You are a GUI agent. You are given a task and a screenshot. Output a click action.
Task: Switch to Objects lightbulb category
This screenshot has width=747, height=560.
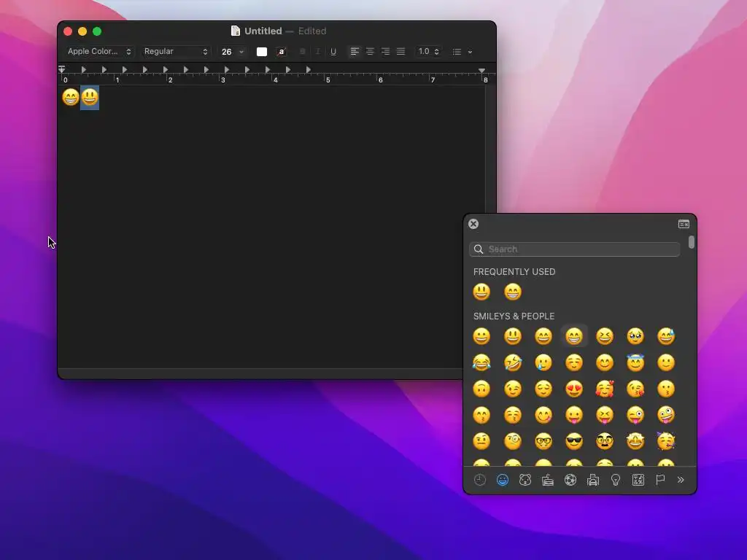click(616, 480)
